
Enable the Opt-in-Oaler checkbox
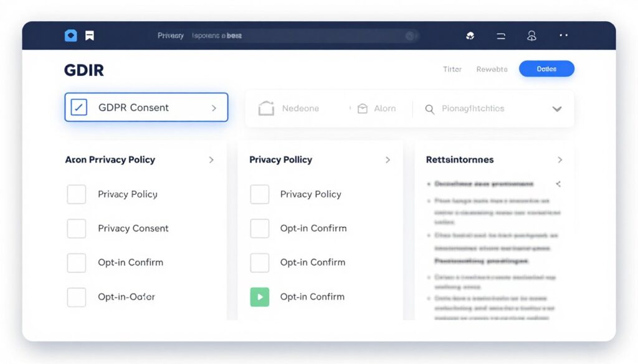(x=76, y=297)
